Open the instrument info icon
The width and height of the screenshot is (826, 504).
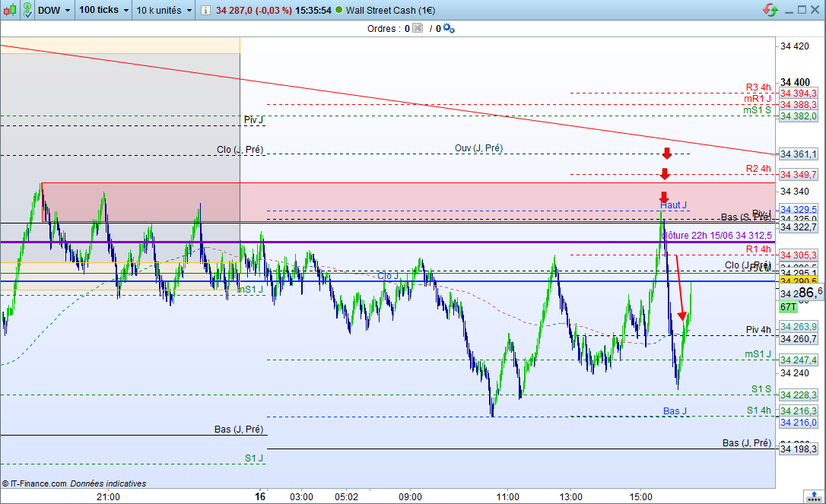click(205, 11)
